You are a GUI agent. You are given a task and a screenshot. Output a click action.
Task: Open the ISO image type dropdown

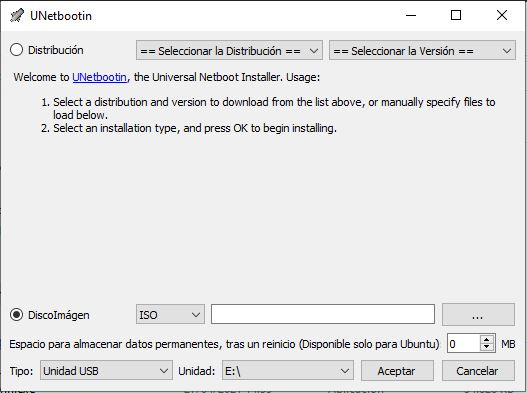click(x=170, y=315)
